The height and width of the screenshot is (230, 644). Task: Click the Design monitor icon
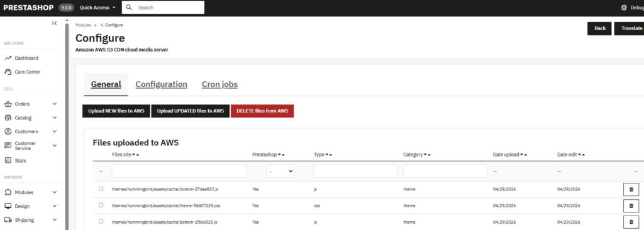click(x=8, y=206)
